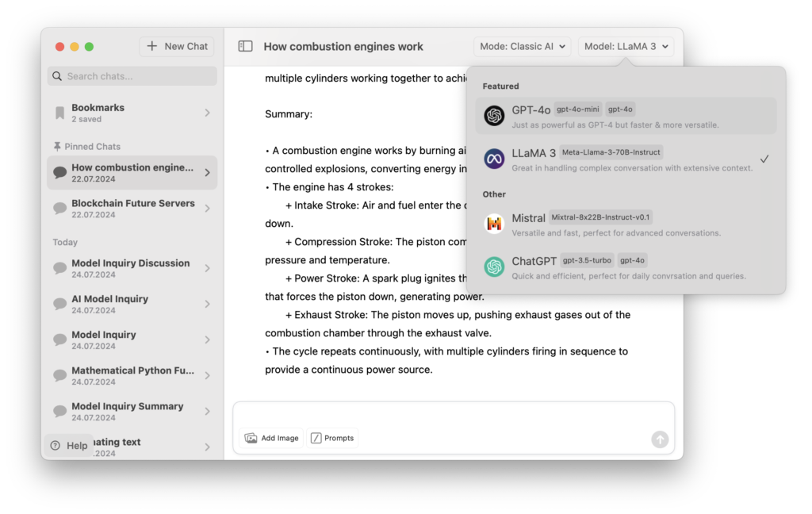This screenshot has width=812, height=514.
Task: Click the Summary: line in the chat
Action: [289, 114]
